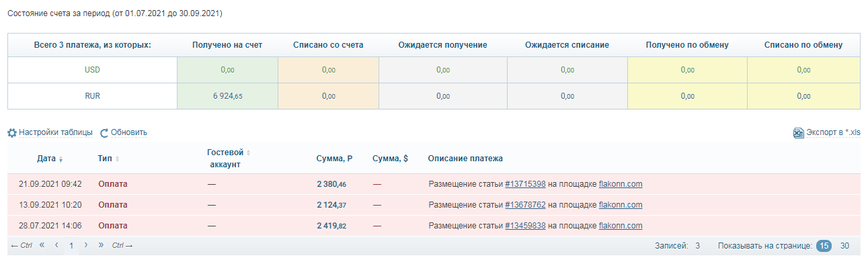Open article link #13678762
This screenshot has height=258, width=868.
525,205
